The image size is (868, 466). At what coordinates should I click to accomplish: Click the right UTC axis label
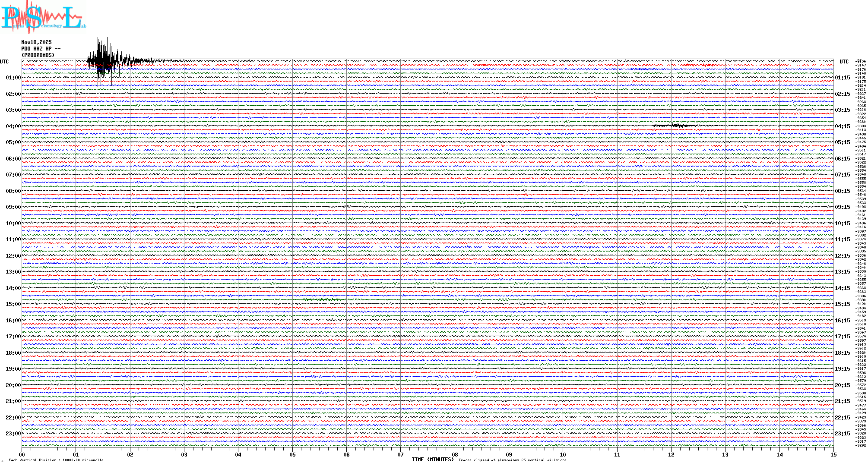coord(844,62)
